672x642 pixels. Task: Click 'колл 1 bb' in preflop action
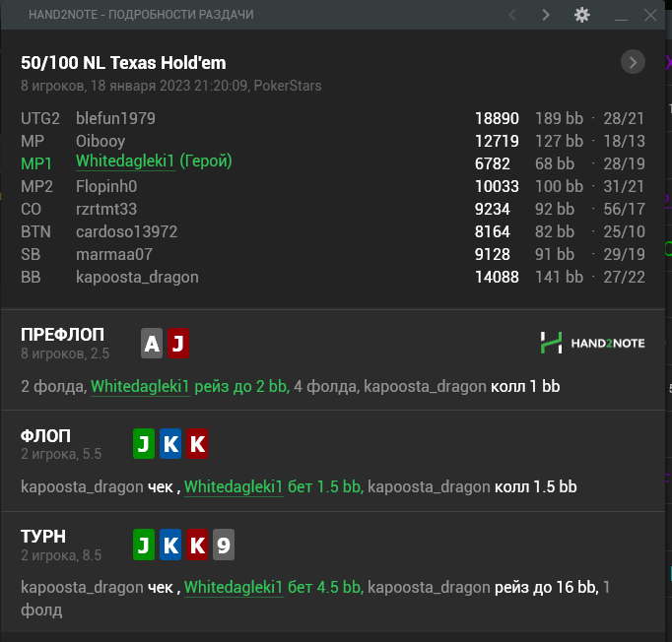(525, 387)
